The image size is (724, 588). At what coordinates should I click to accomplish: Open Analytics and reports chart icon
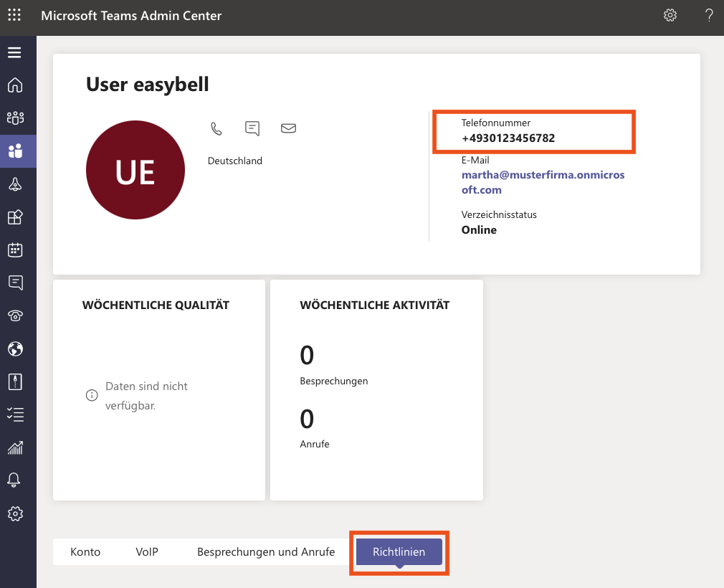(15, 447)
